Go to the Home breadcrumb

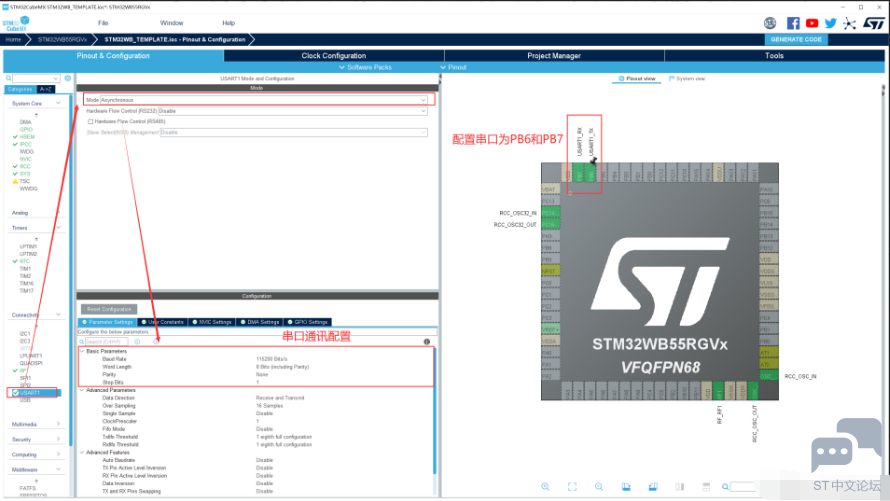[13, 40]
